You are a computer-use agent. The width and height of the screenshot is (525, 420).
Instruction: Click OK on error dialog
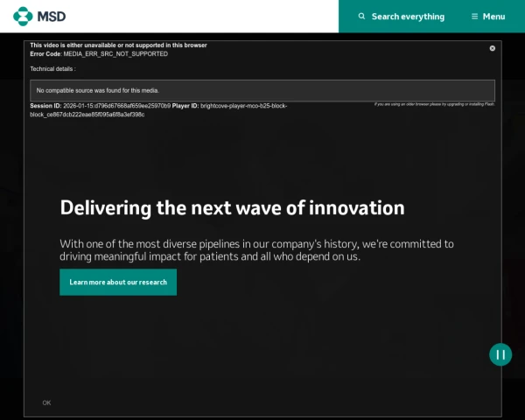point(46,402)
